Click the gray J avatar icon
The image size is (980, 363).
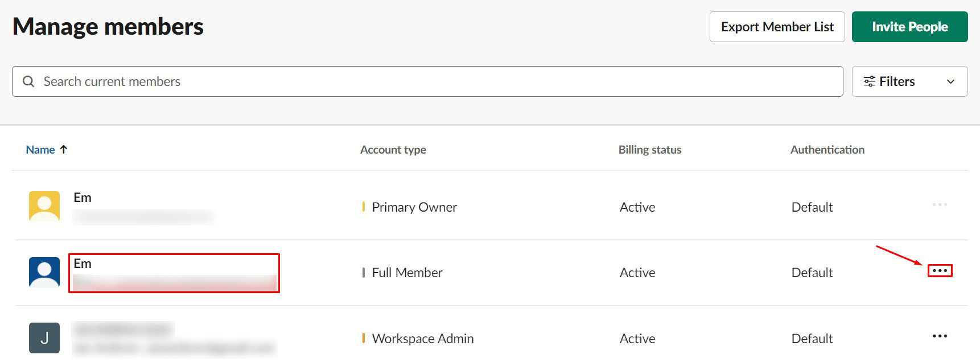click(x=44, y=338)
